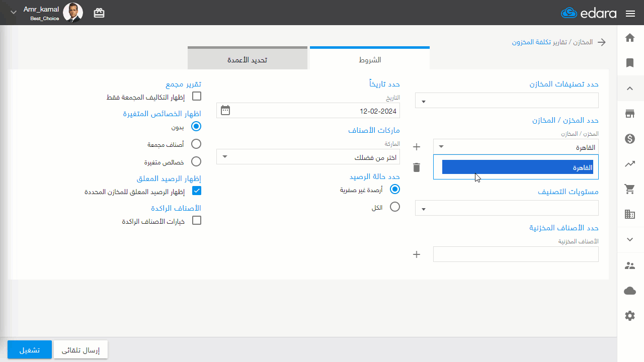Toggle إظهار التكاليف المجمعة فقط checkbox
Image resolution: width=644 pixels, height=362 pixels.
tap(197, 96)
